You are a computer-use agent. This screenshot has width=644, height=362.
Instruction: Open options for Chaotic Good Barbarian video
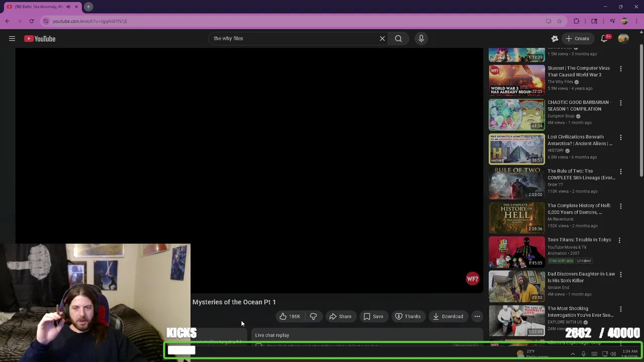click(x=620, y=103)
